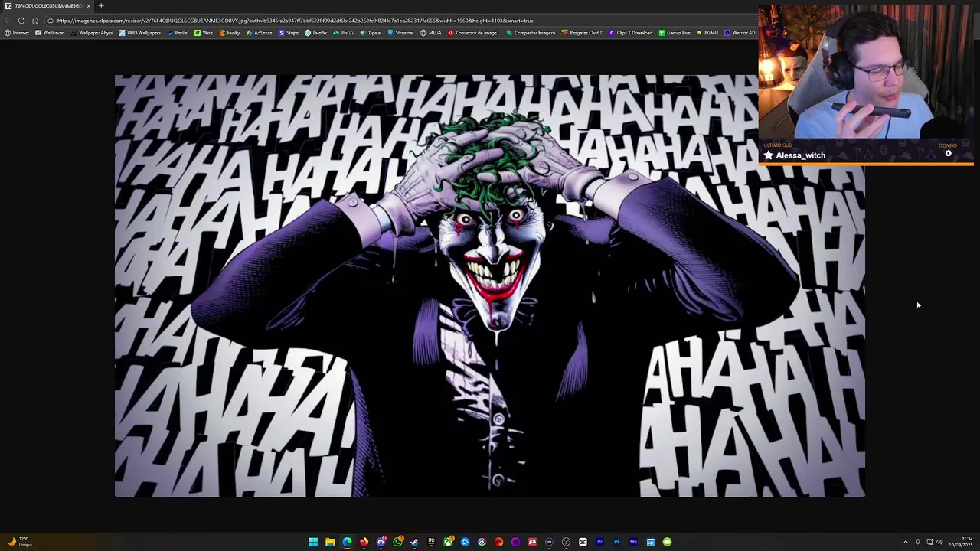Open OBS Studio from the taskbar
980x551 pixels.
566,542
